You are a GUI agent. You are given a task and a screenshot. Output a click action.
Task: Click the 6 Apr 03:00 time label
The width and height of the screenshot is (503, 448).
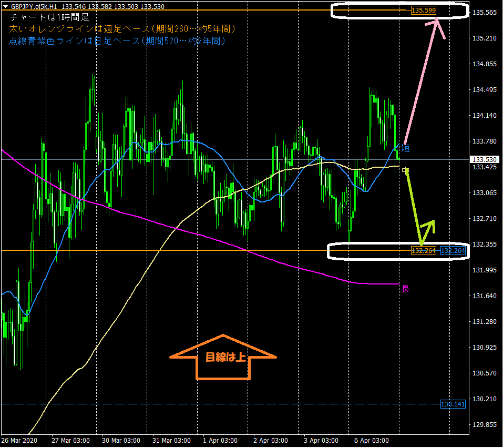[372, 441]
